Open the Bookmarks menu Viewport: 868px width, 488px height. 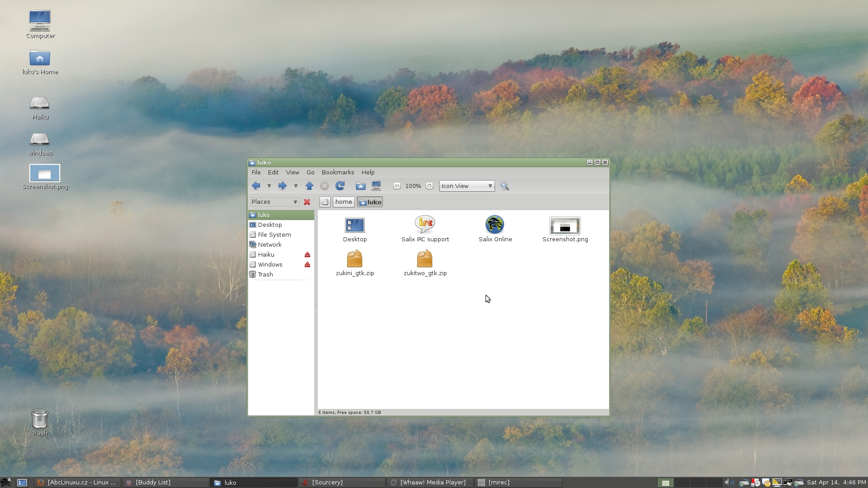338,172
